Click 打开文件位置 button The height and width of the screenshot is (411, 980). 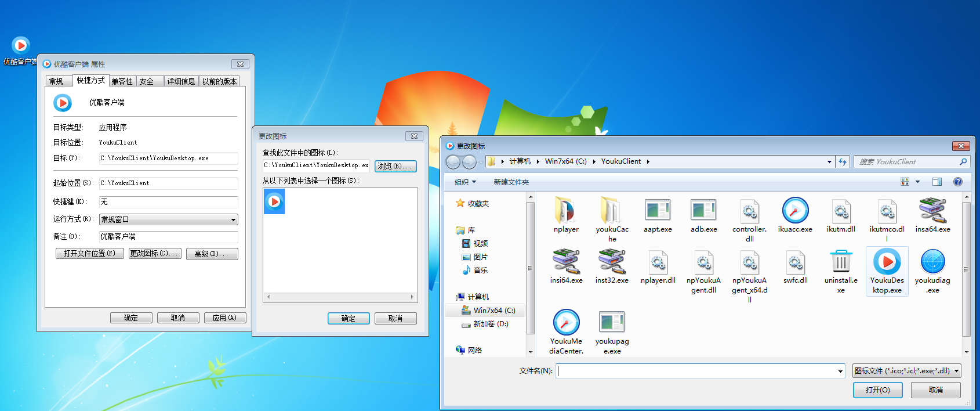pos(90,254)
